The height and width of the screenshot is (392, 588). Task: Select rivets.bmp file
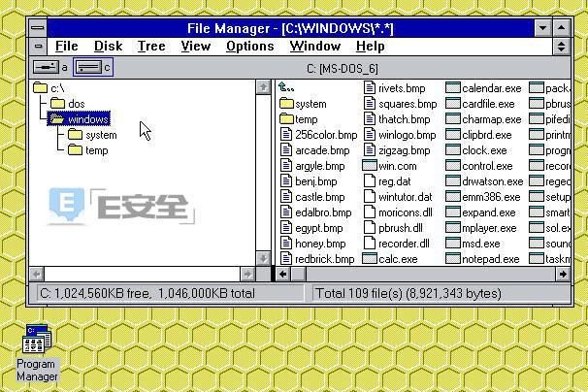(x=395, y=88)
